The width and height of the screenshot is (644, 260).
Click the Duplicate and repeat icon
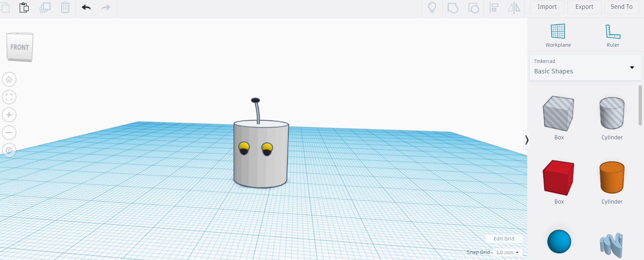point(45,7)
